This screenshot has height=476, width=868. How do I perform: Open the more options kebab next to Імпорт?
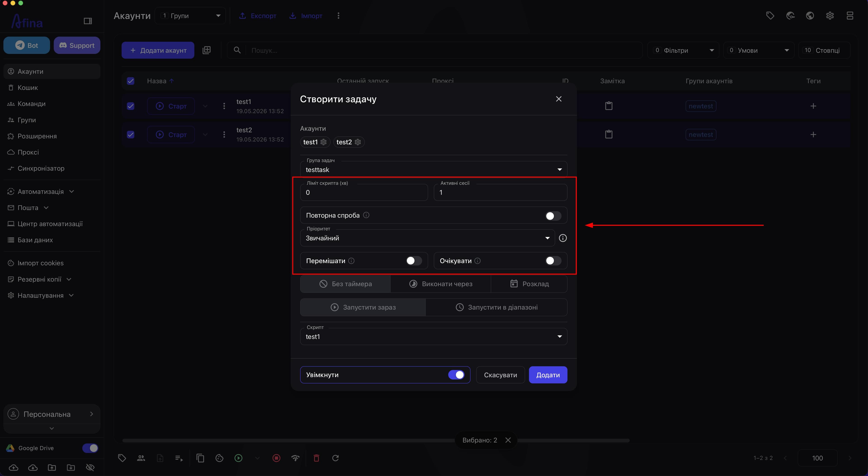338,16
